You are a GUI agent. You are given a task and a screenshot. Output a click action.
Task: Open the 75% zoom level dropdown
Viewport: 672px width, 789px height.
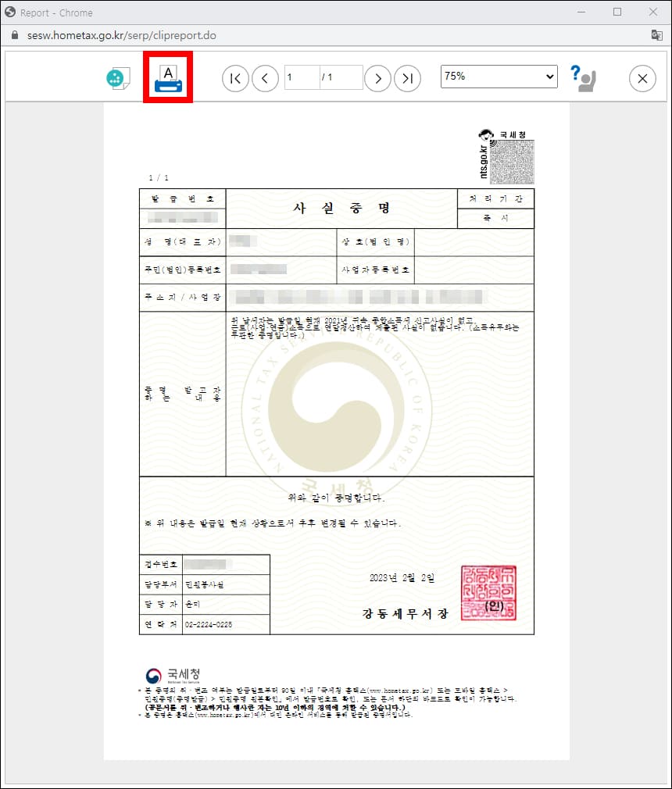498,77
